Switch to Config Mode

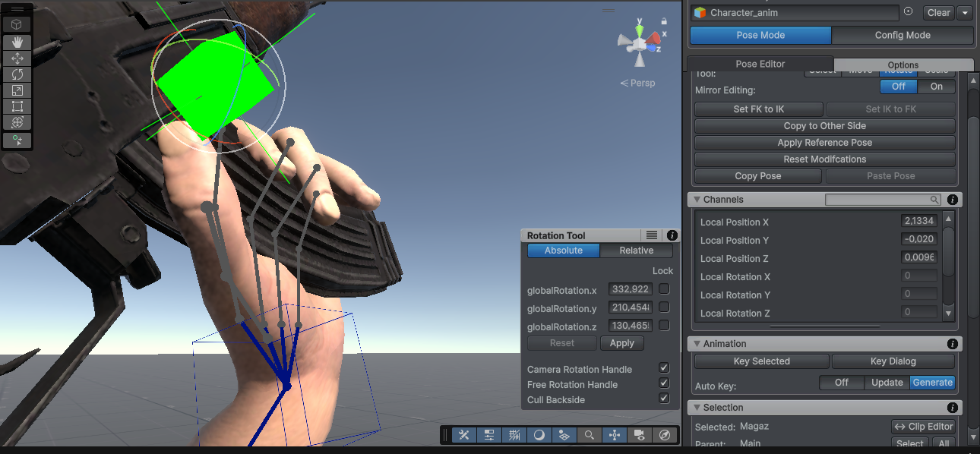pos(902,35)
